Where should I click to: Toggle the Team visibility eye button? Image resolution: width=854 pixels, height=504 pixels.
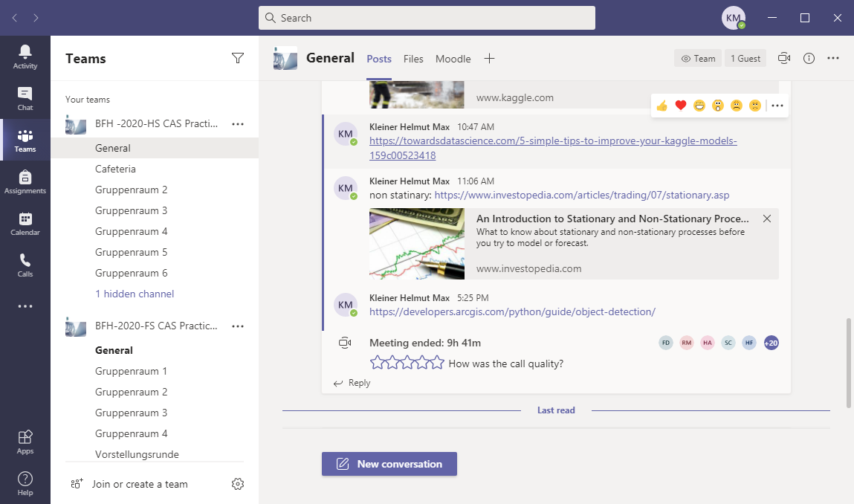pos(697,59)
